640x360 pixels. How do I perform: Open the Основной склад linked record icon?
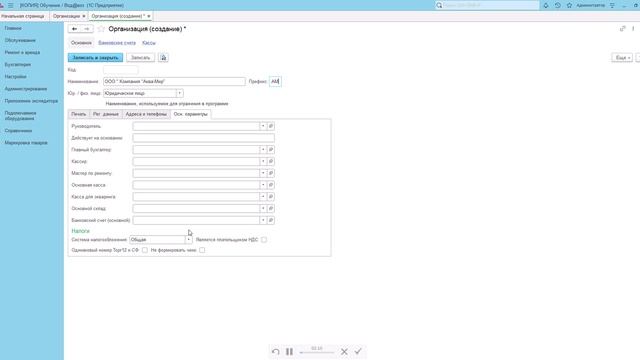point(271,209)
